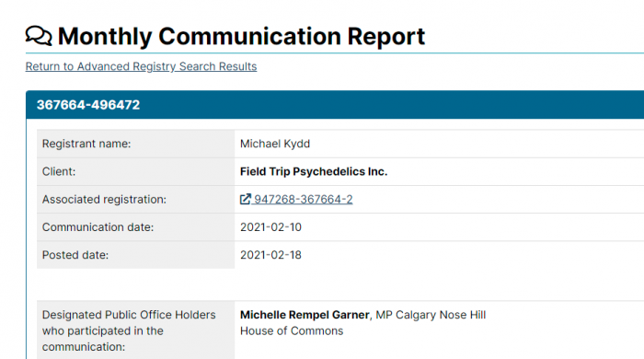The height and width of the screenshot is (359, 644).
Task: Click the Communication date label cell
Action: [135, 227]
